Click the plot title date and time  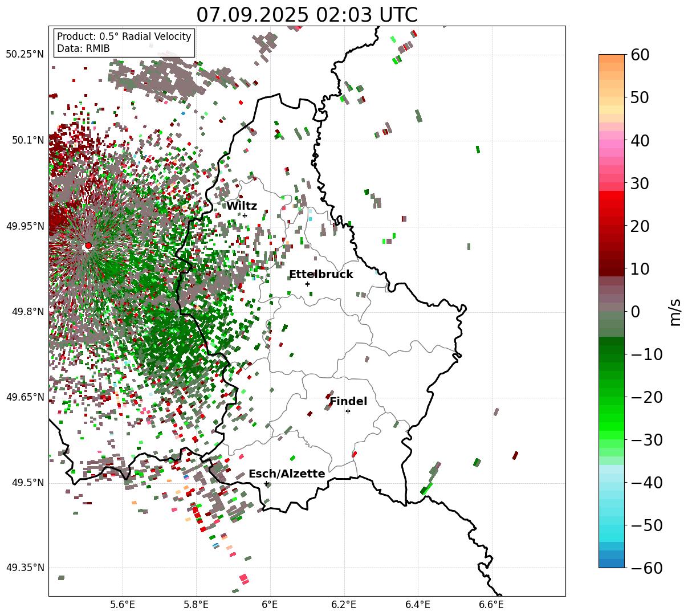pos(307,15)
